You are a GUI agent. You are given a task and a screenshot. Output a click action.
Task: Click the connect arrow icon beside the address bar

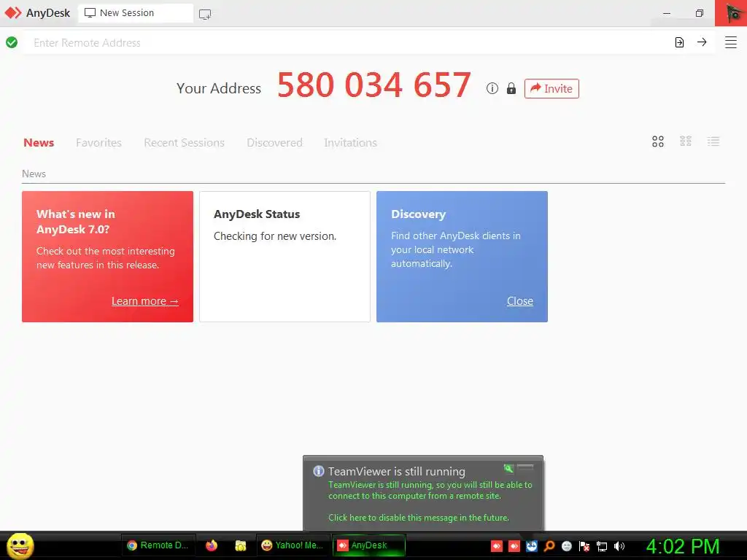[702, 42]
